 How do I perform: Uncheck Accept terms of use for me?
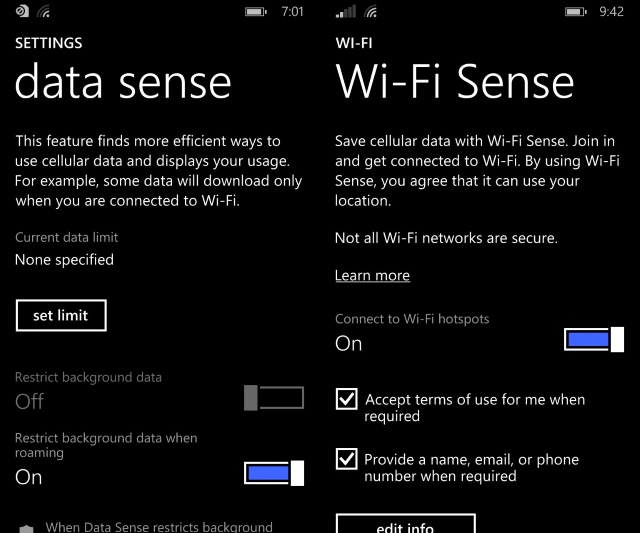346,400
